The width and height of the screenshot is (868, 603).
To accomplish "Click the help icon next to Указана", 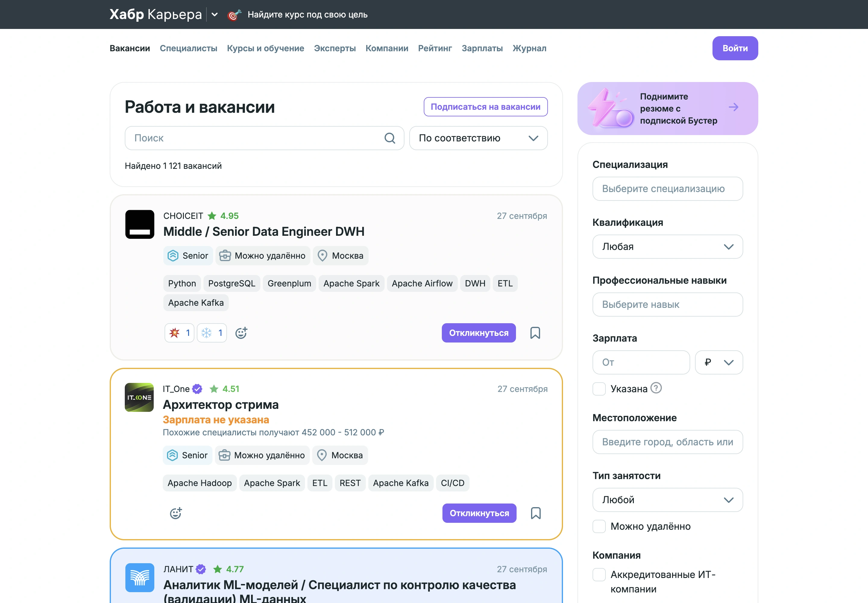I will (656, 388).
